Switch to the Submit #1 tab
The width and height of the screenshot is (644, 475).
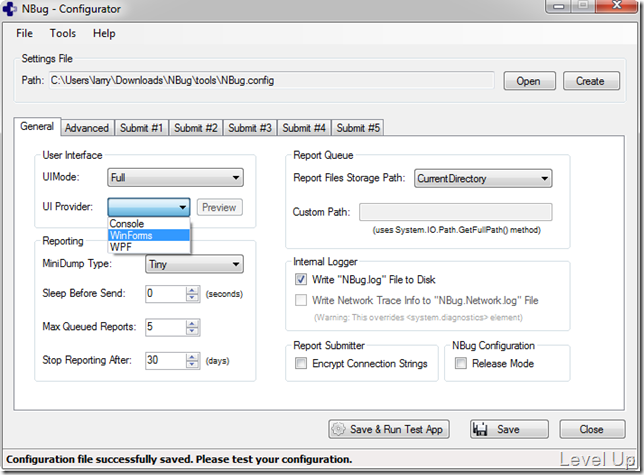click(x=141, y=128)
